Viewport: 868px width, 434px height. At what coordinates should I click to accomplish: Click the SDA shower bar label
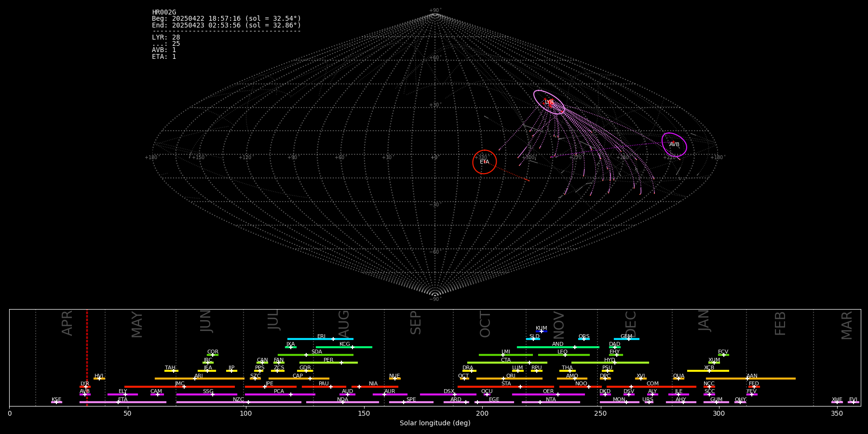(317, 352)
